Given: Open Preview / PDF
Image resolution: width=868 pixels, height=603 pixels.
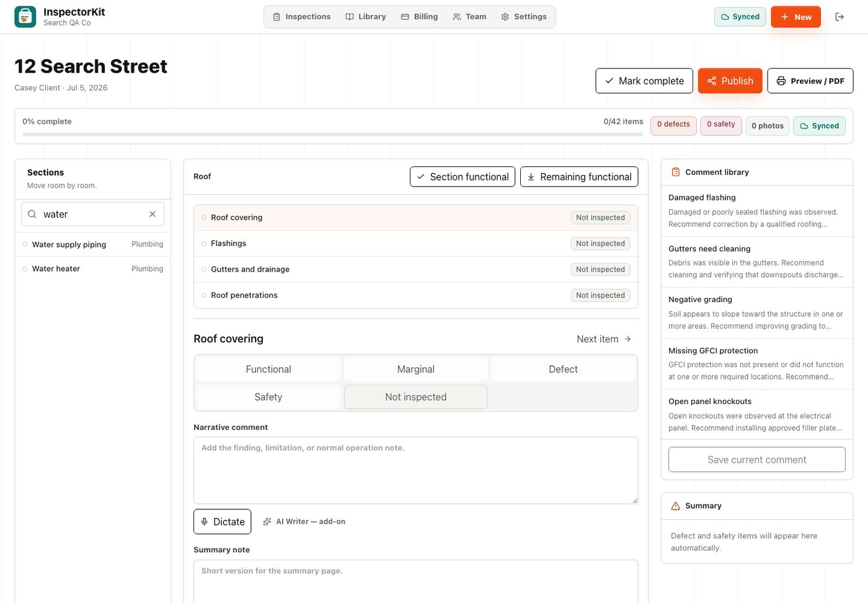Looking at the screenshot, I should coord(810,81).
